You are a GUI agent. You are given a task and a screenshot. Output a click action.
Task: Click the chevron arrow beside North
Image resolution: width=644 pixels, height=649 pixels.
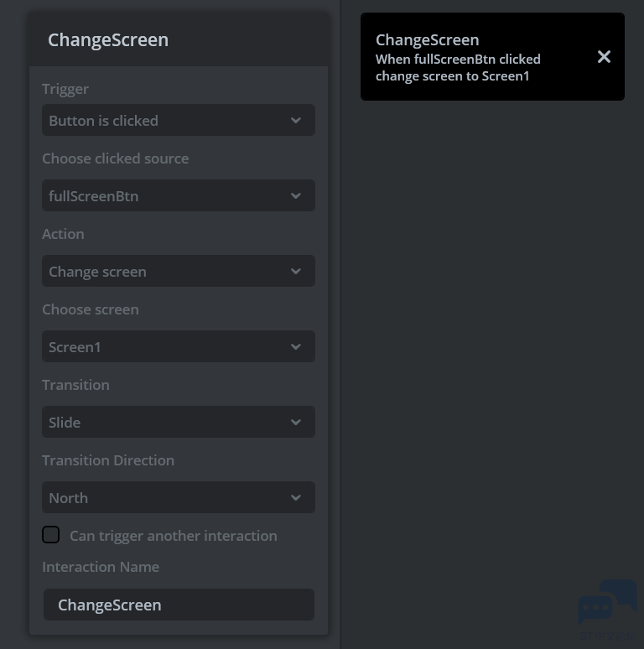[x=296, y=497]
